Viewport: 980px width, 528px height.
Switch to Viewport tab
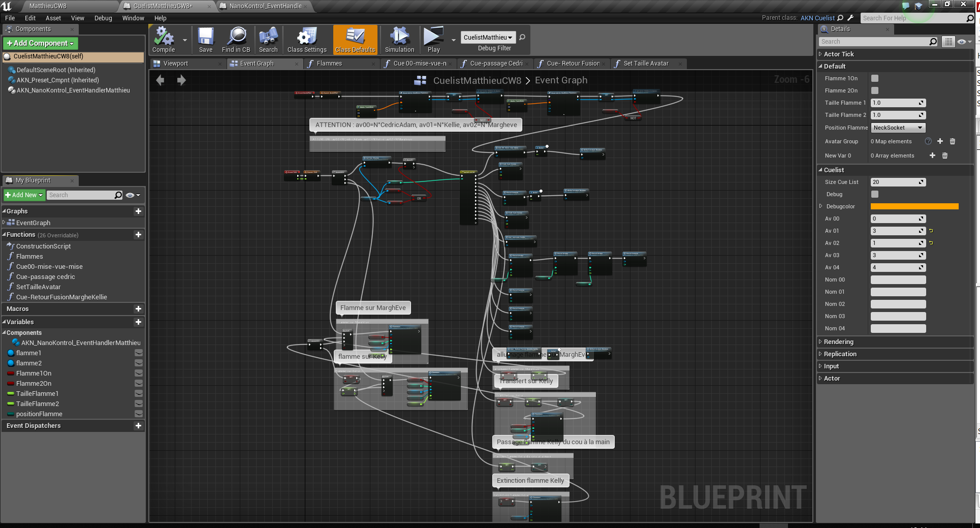pyautogui.click(x=176, y=64)
